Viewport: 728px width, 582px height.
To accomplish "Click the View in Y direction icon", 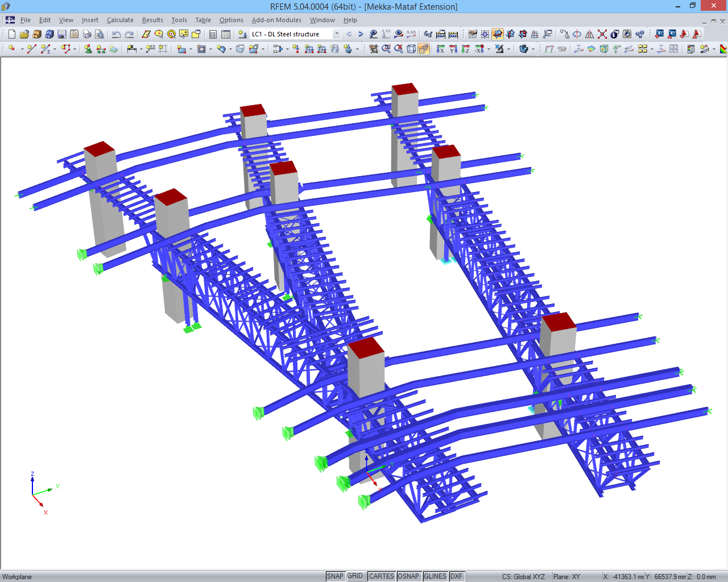I will coord(453,49).
